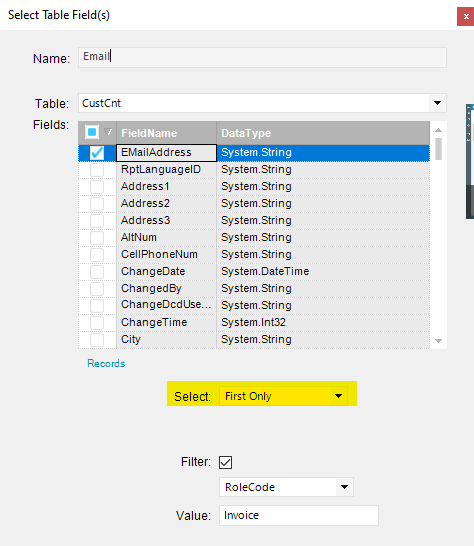Screen dimensions: 474x546
Task: Close the Select Table Field(s) dialog
Action: click(x=466, y=16)
